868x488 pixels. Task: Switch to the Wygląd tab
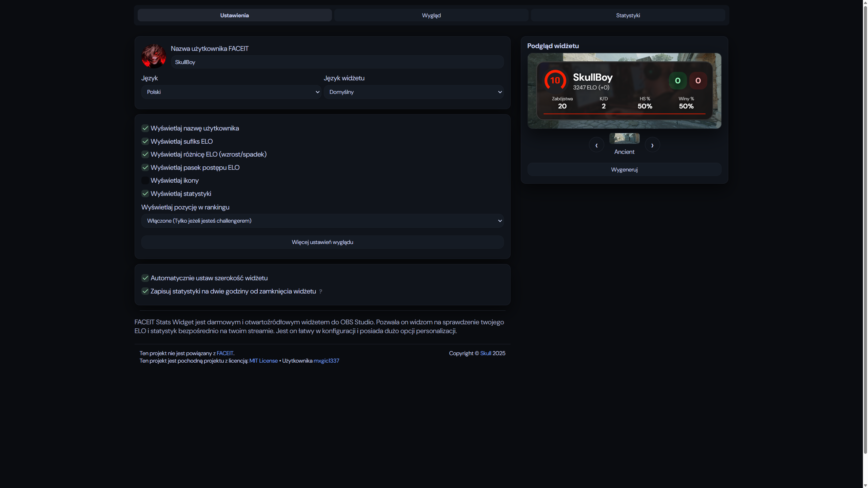tap(431, 15)
